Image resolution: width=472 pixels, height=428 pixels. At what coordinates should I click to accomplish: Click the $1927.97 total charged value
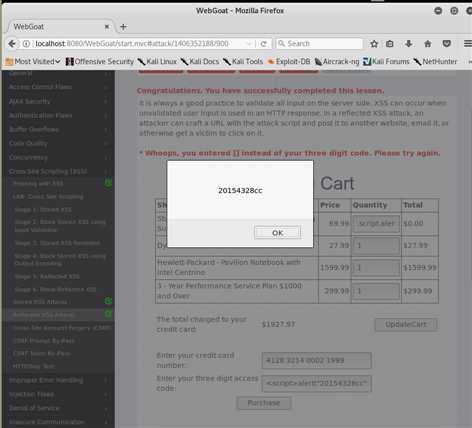click(278, 324)
